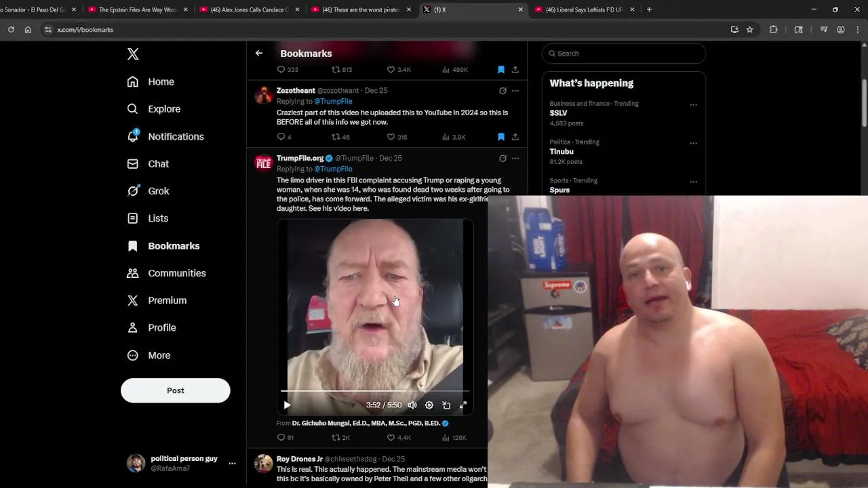Expand the More sidebar menu
Viewport: 868px width, 488px height.
[x=149, y=355]
